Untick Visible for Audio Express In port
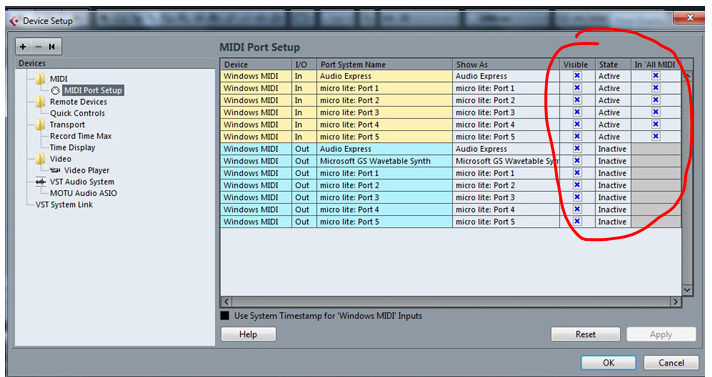The width and height of the screenshot is (712, 377). pos(577,76)
